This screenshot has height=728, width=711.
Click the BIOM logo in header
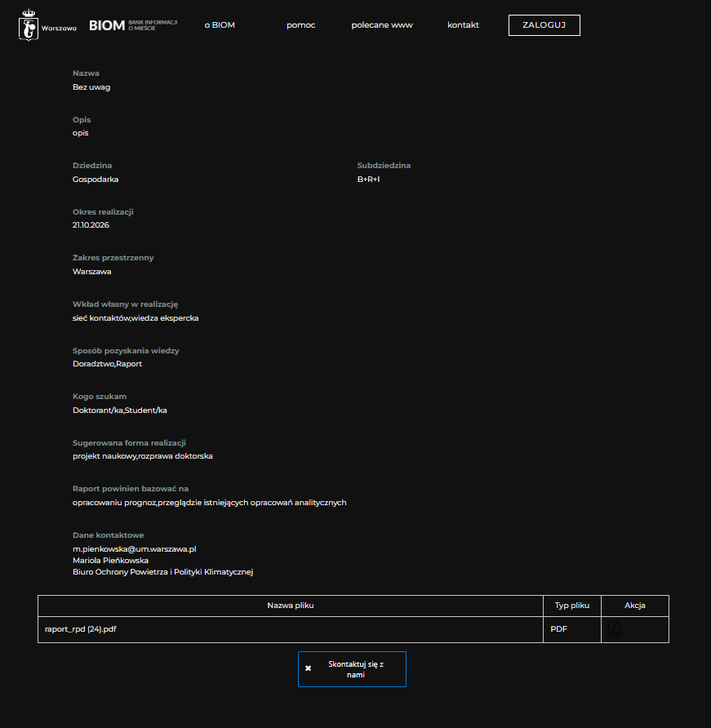(107, 25)
